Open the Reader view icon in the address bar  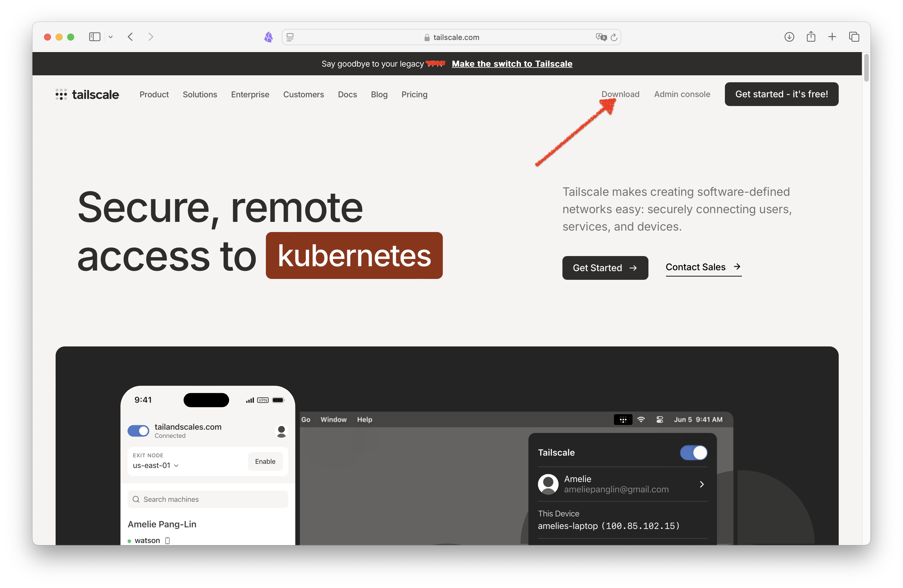tap(290, 37)
